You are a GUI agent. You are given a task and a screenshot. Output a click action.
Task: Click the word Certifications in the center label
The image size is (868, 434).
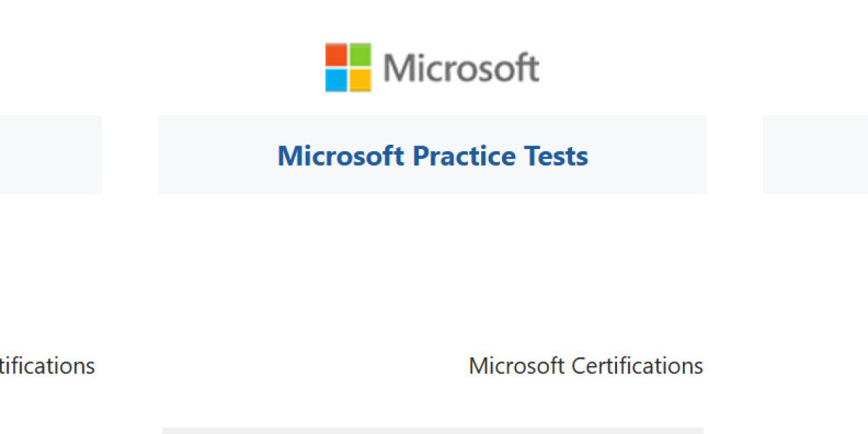637,366
